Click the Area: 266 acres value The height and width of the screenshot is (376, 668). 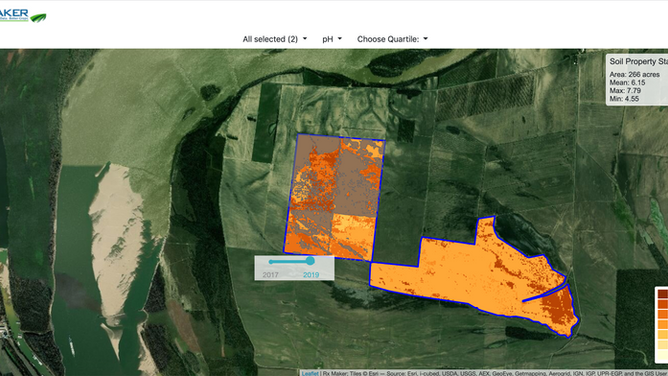pyautogui.click(x=634, y=75)
